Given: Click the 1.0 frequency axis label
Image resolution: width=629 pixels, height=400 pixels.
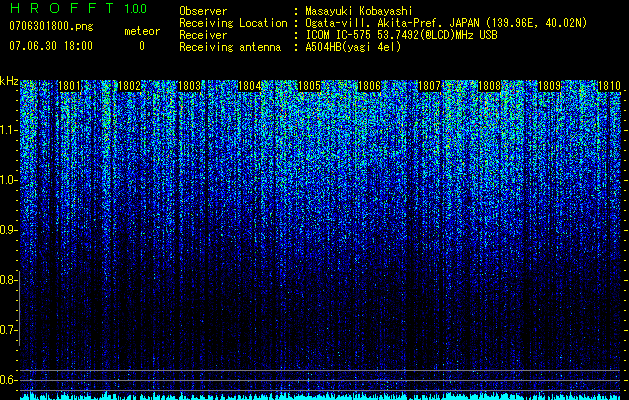Looking at the screenshot, I should tap(8, 180).
